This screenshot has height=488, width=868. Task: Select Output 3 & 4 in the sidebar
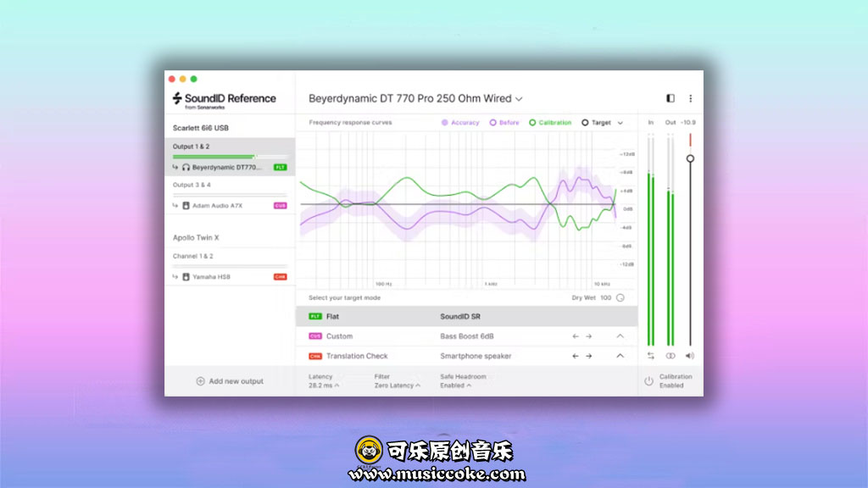pyautogui.click(x=192, y=185)
